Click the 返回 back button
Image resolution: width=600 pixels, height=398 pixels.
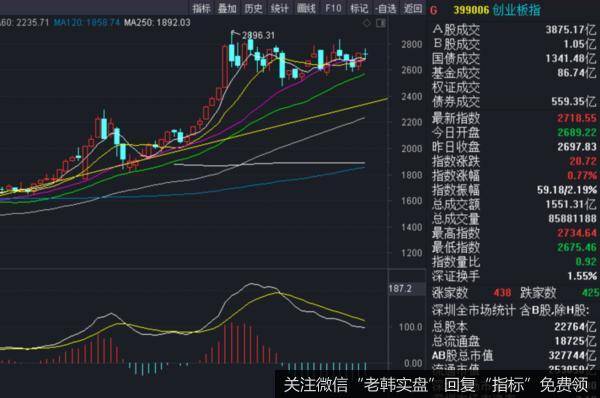point(413,8)
